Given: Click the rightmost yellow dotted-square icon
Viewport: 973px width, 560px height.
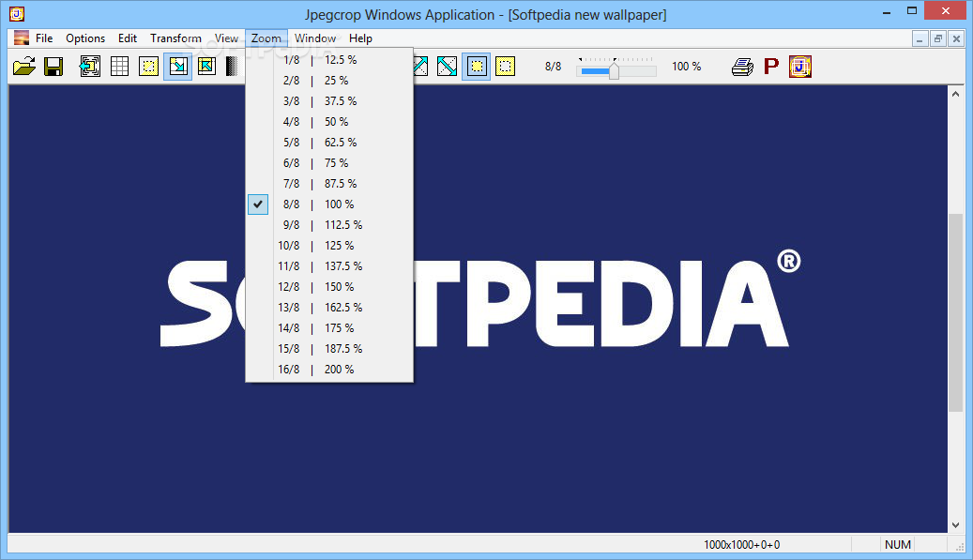Looking at the screenshot, I should (505, 67).
